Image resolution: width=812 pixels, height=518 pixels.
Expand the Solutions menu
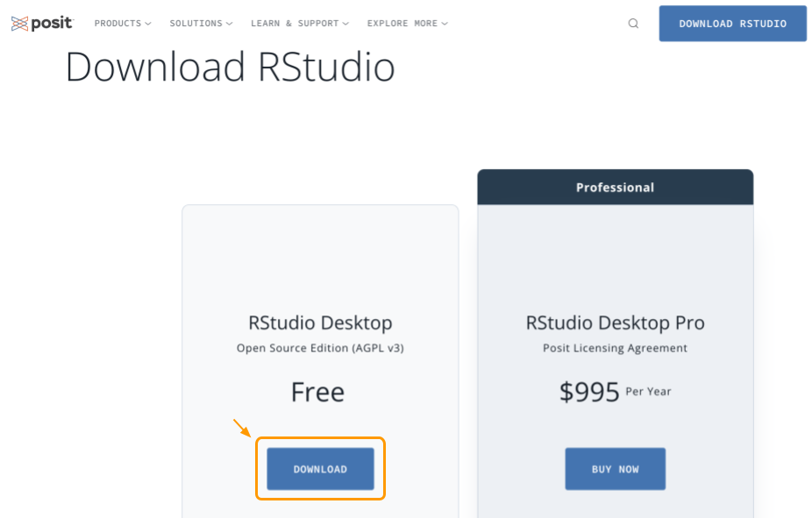[x=201, y=24]
